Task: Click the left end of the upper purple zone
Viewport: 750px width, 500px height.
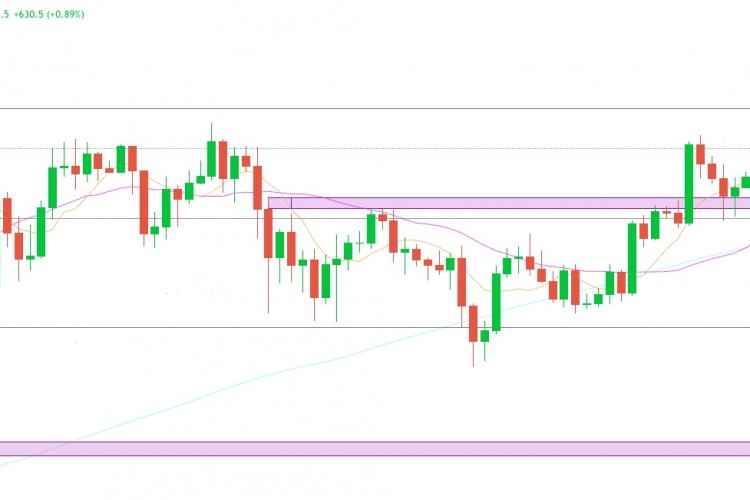Action: (x=270, y=203)
